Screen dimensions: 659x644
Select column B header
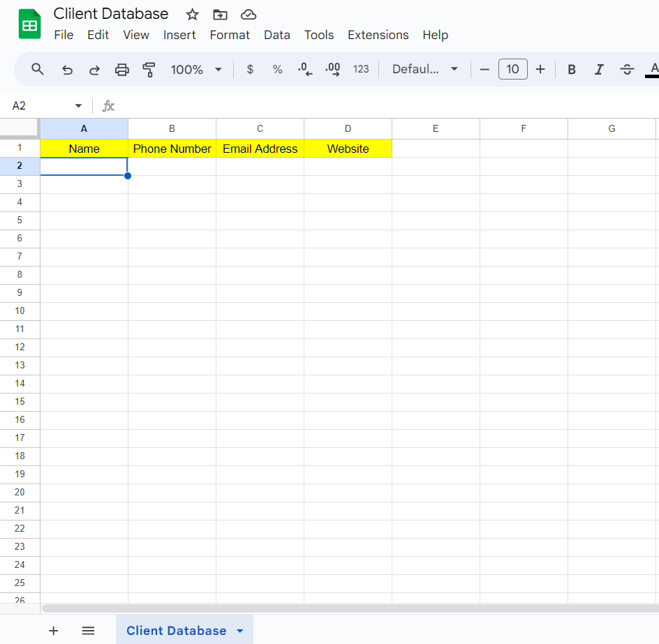click(172, 128)
